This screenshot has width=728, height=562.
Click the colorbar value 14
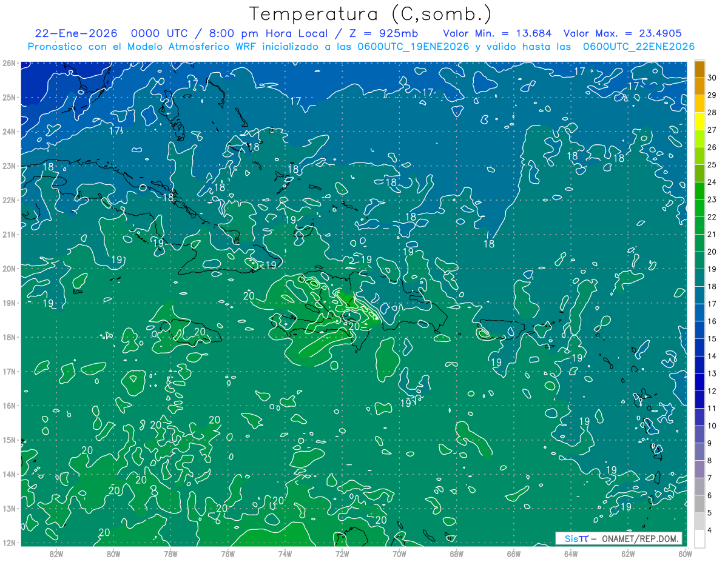click(712, 356)
